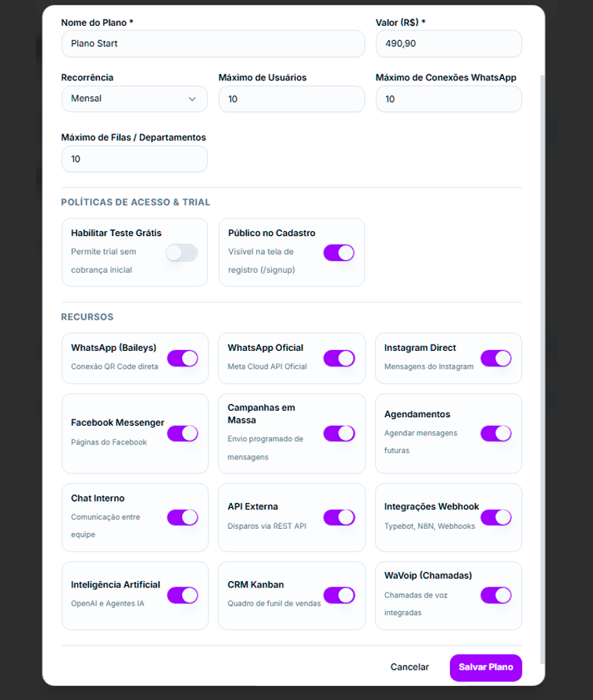Viewport: 593px width, 700px height.
Task: Switch off API Externa toggle
Action: (339, 517)
